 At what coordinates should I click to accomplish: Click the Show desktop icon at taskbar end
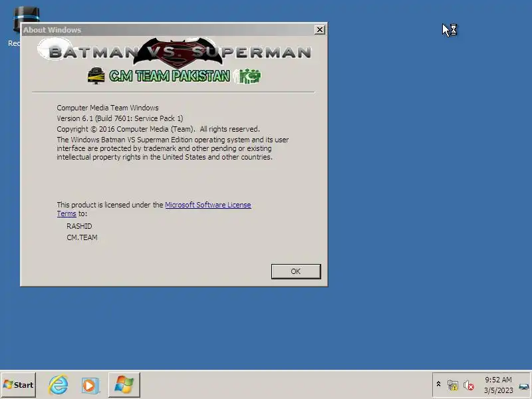(x=524, y=386)
